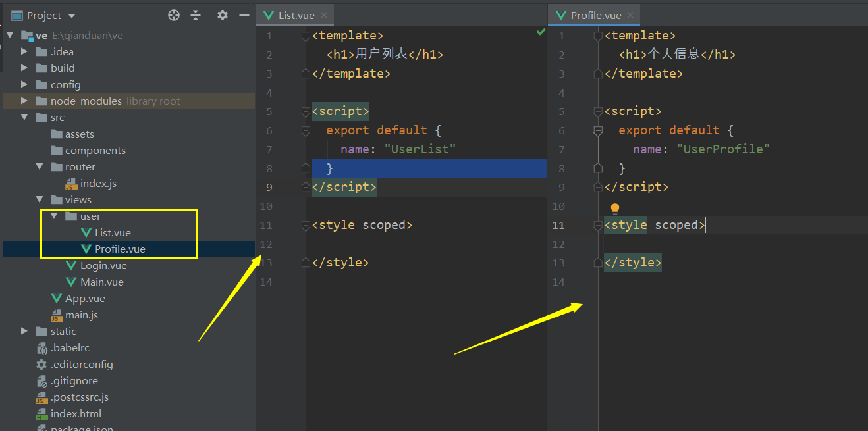
Task: Fold the script block in List.vue
Action: [x=305, y=111]
